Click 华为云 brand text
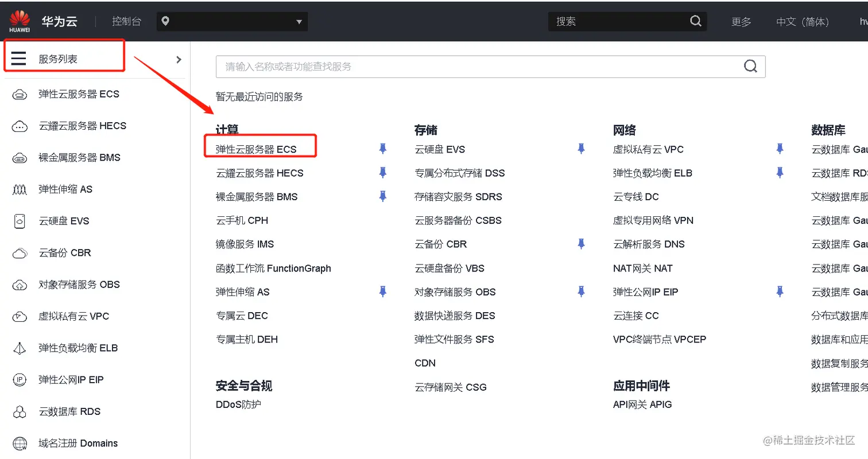The width and height of the screenshot is (868, 459). pyautogui.click(x=59, y=21)
